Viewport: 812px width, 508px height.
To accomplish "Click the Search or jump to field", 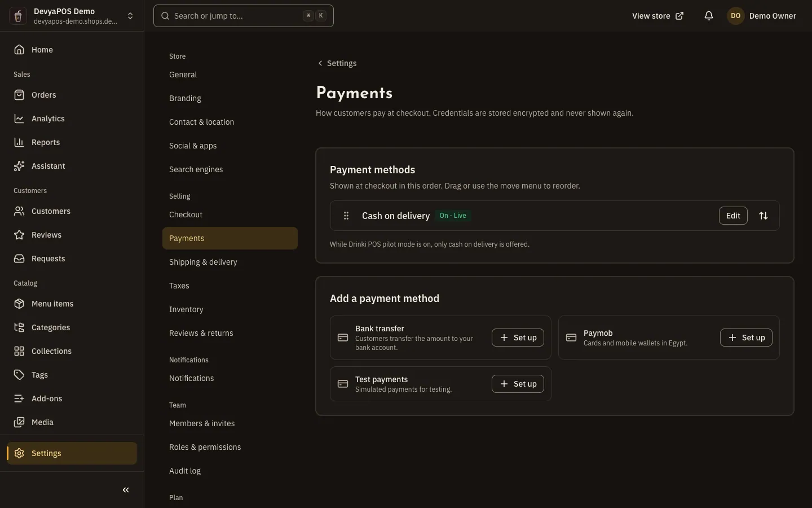I will pos(244,16).
